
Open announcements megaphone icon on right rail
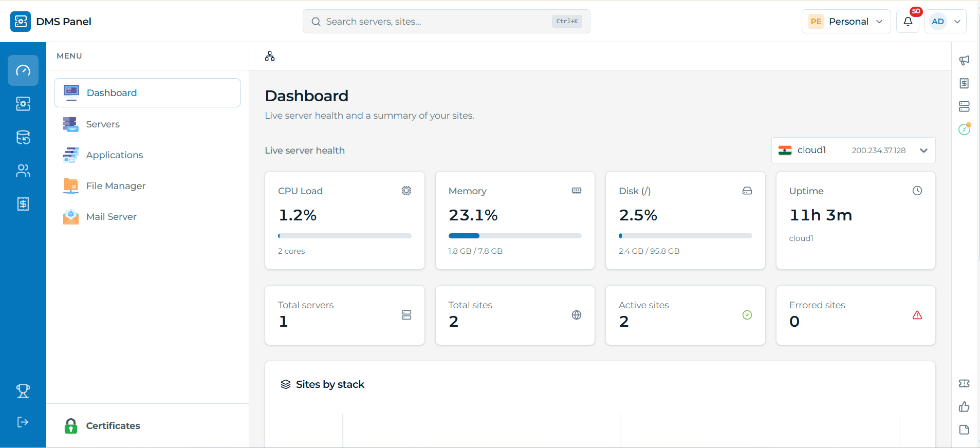(x=964, y=60)
